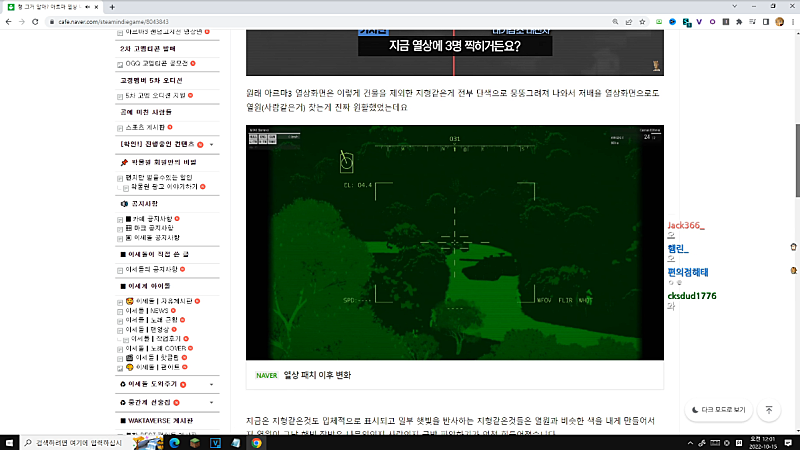Share this page icon
Viewport: 800px width, 450px height.
coord(629,22)
